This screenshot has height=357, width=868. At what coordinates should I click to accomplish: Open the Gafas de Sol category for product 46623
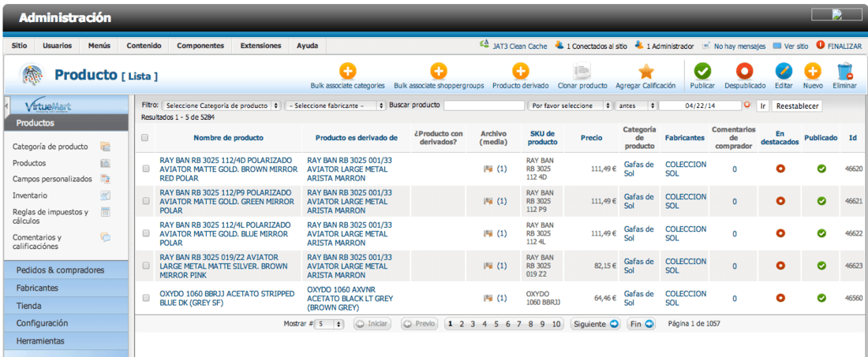638,266
